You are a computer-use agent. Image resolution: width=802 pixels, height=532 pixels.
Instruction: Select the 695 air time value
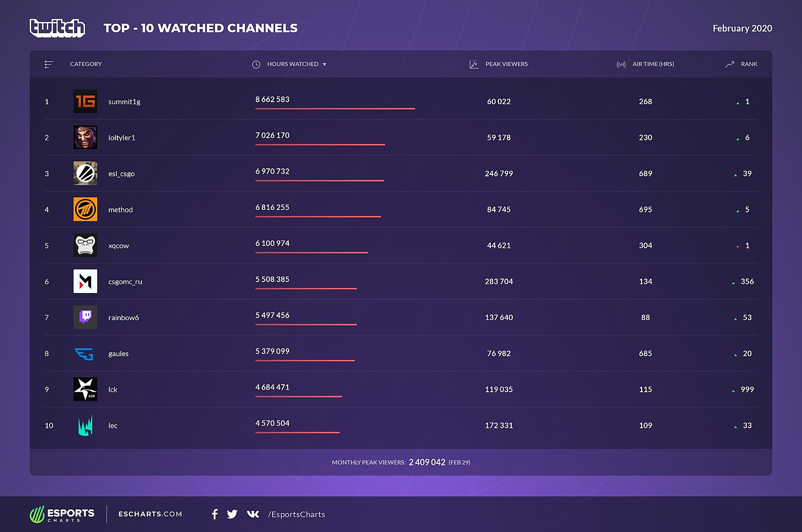click(x=646, y=209)
